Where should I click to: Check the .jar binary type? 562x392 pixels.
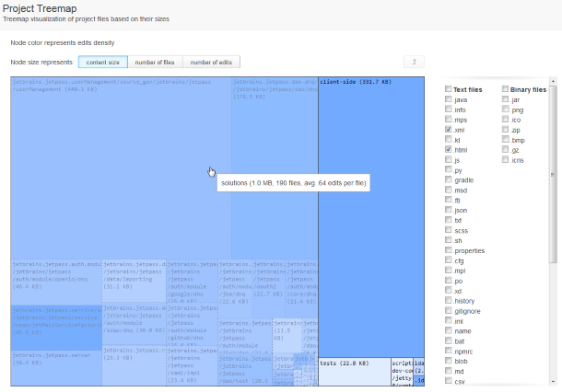pyautogui.click(x=506, y=98)
